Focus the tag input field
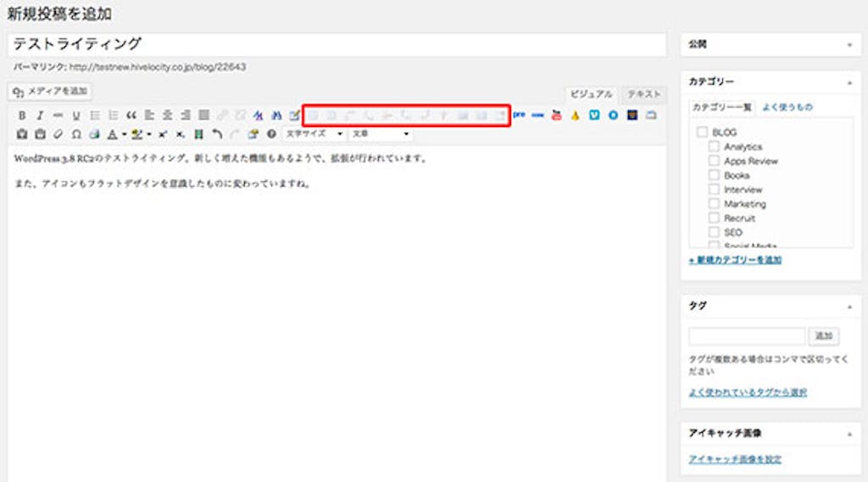The height and width of the screenshot is (482, 868). click(747, 336)
